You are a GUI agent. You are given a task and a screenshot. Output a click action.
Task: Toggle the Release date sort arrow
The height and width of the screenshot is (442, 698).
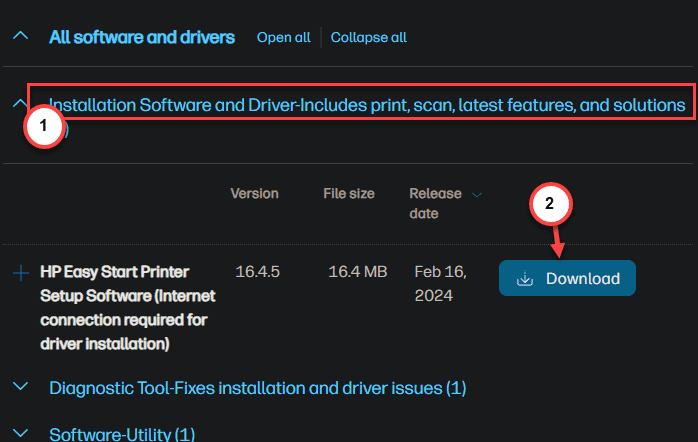477,195
